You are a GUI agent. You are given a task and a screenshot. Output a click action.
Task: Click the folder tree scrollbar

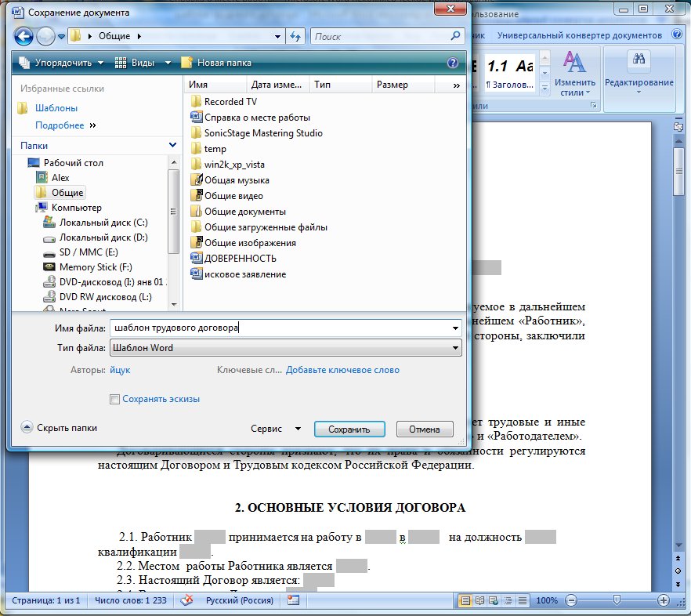[174, 212]
